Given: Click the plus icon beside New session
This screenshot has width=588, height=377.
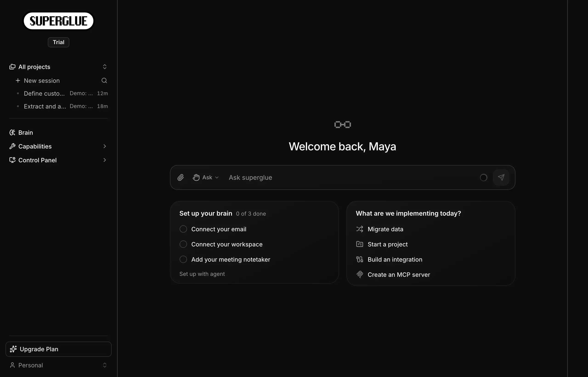Looking at the screenshot, I should [18, 80].
